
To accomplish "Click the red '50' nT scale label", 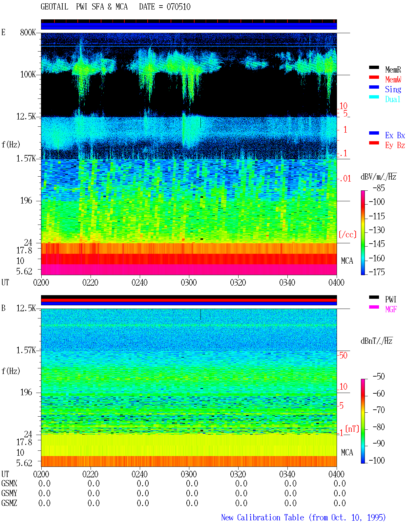I will tap(343, 356).
